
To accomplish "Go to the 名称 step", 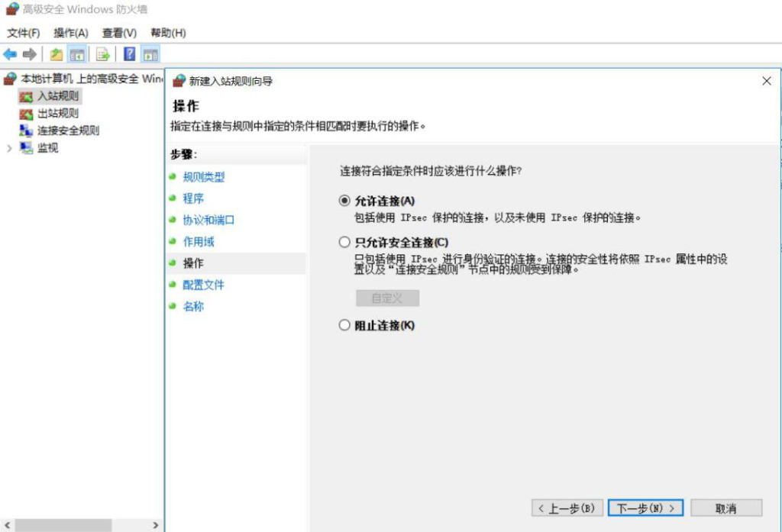I will point(193,306).
